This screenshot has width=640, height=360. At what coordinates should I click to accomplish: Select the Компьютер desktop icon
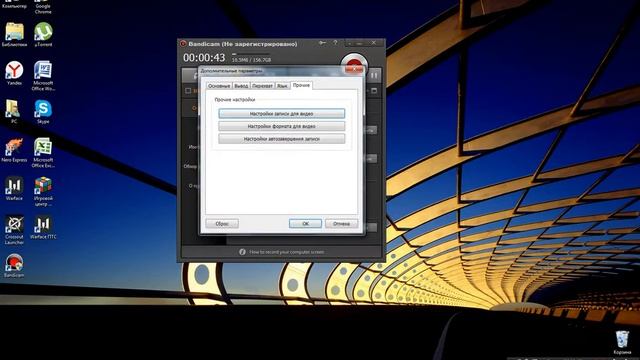(x=14, y=5)
